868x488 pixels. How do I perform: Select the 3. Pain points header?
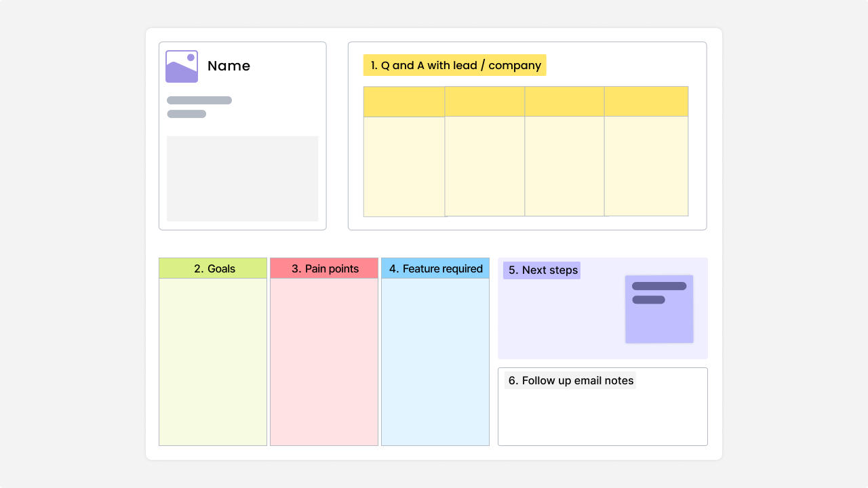coord(324,268)
